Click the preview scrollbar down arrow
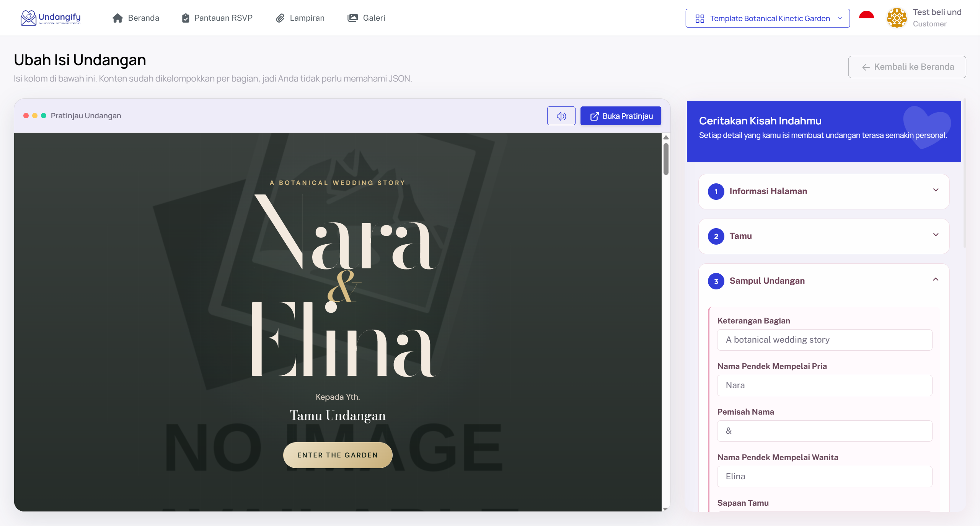 [x=666, y=509]
